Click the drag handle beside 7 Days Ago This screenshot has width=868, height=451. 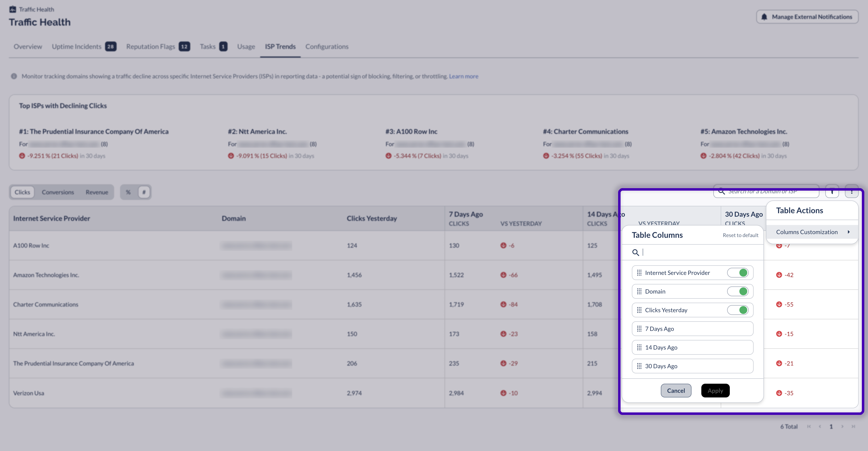[x=639, y=329]
